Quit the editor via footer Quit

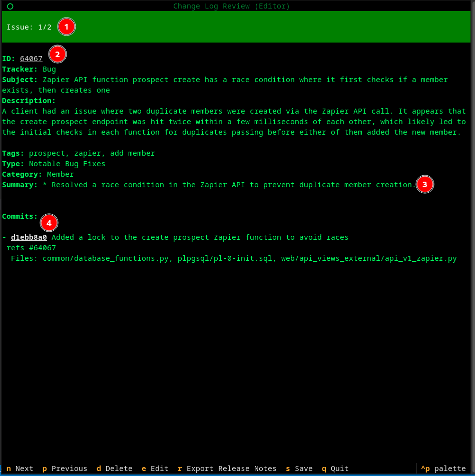(x=335, y=468)
